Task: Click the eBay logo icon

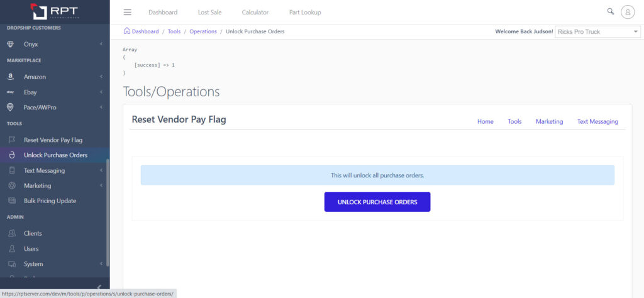Action: click(x=11, y=92)
